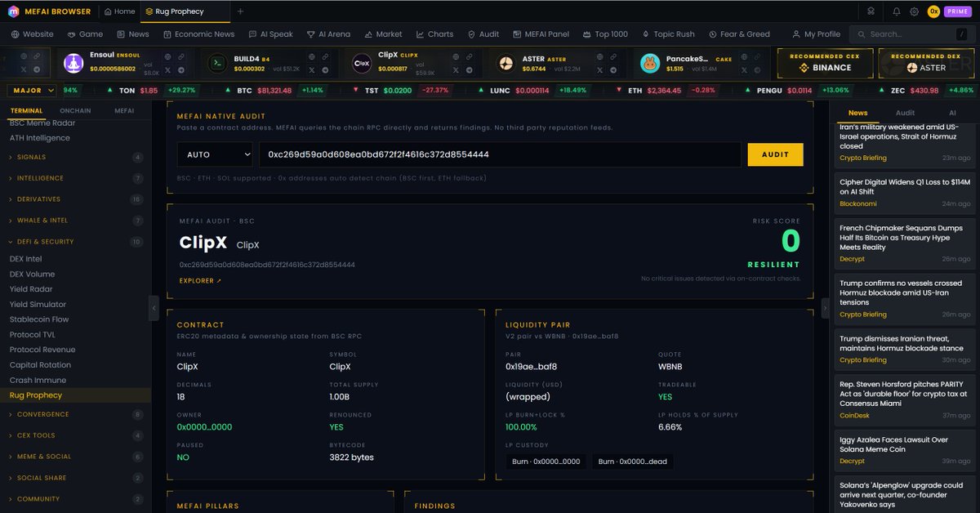The width and height of the screenshot is (980, 513).
Task: Open the BUILD4 token link icon
Action: (326, 57)
